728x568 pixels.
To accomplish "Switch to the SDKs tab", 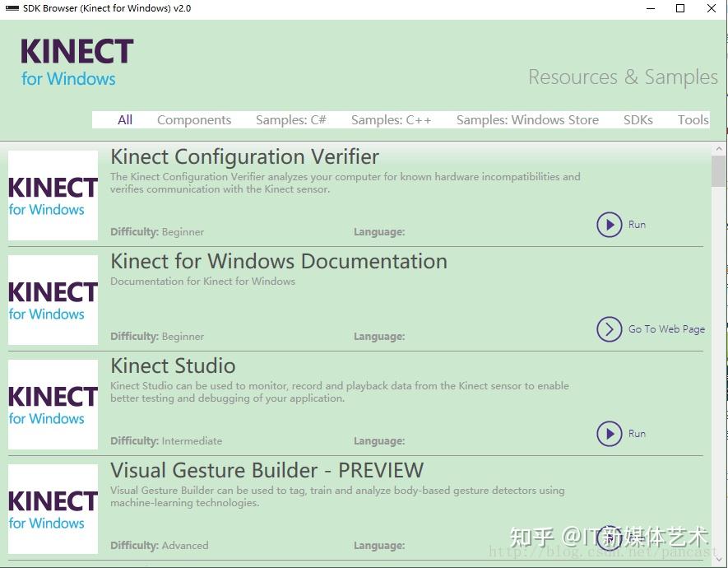I will tap(638, 119).
